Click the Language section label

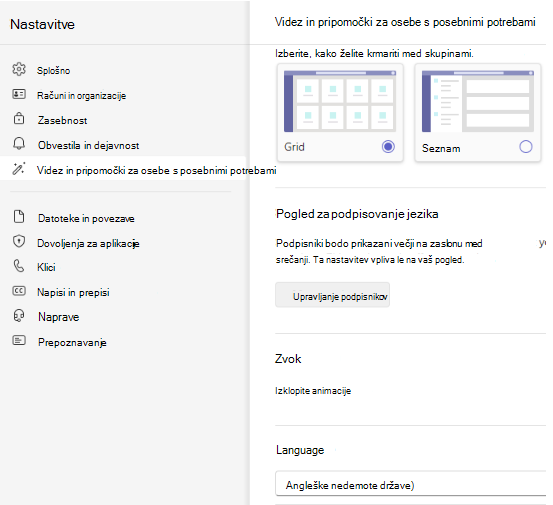click(300, 450)
